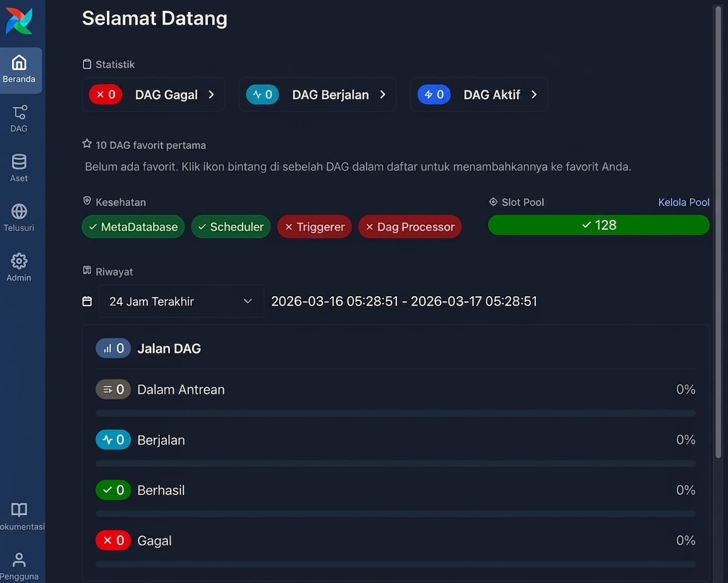Click the Riwayat history icon
Screen dimensions: 728x583
click(x=87, y=271)
